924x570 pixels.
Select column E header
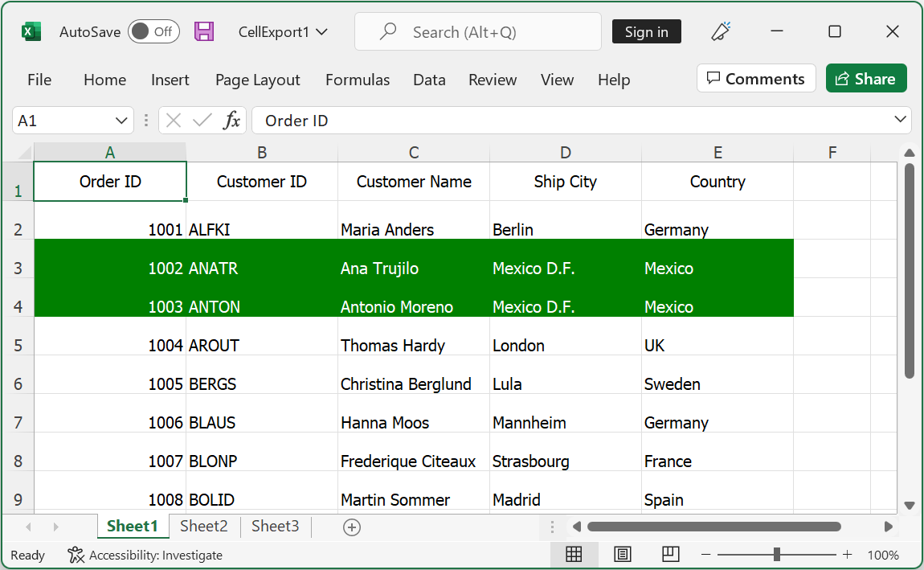pyautogui.click(x=718, y=153)
